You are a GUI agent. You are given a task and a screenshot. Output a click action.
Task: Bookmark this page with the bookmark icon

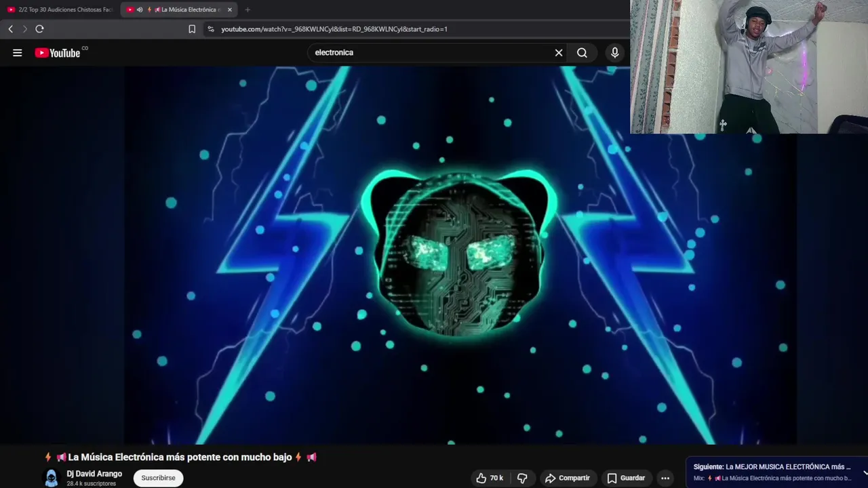click(192, 29)
